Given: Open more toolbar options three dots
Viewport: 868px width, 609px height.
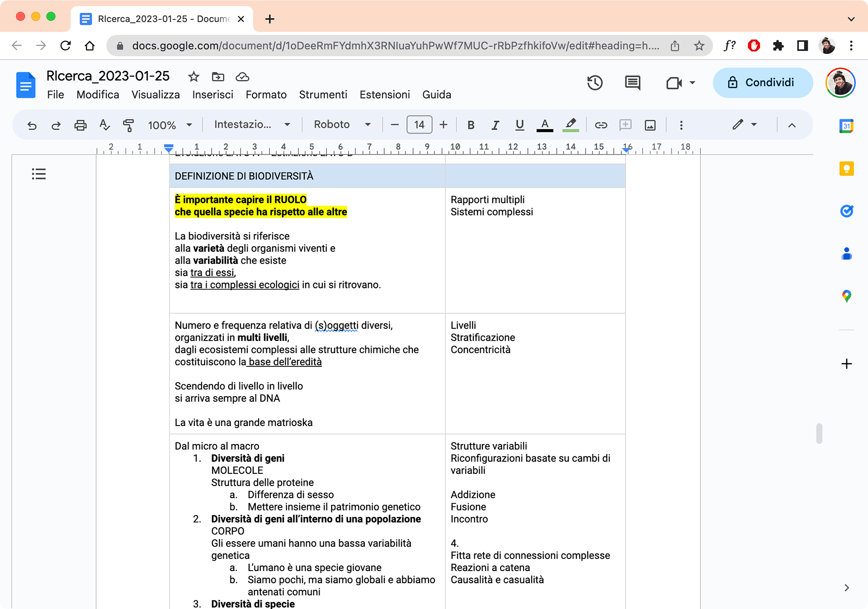Looking at the screenshot, I should tap(681, 125).
